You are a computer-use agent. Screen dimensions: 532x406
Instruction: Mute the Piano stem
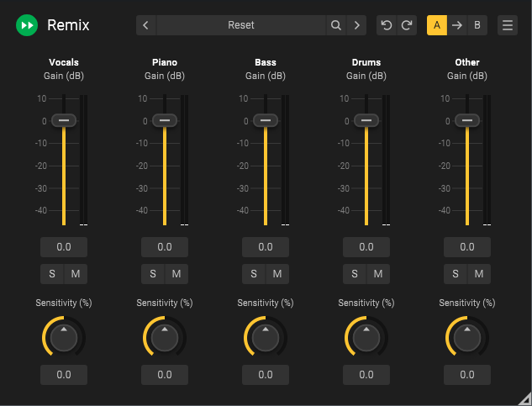pyautogui.click(x=176, y=274)
